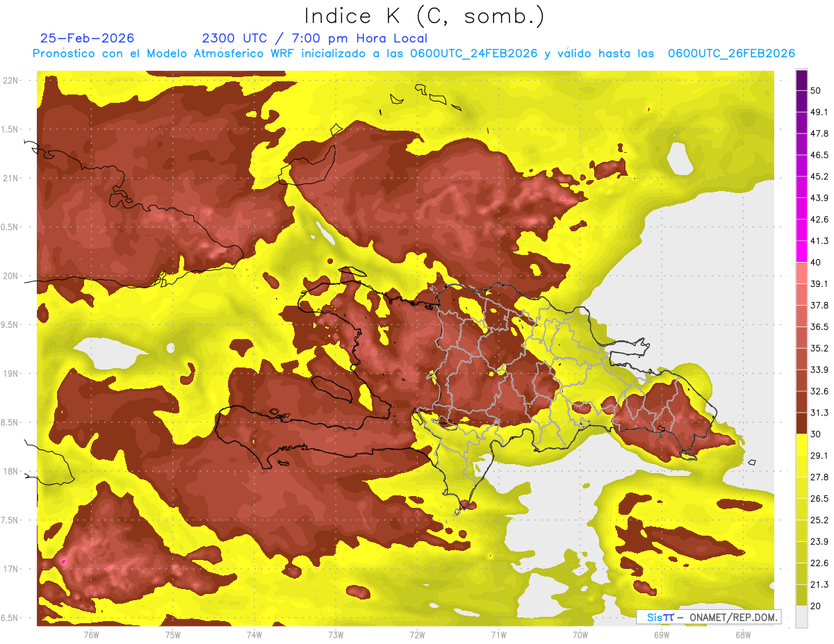Click the legend value "21.3"

[819, 584]
